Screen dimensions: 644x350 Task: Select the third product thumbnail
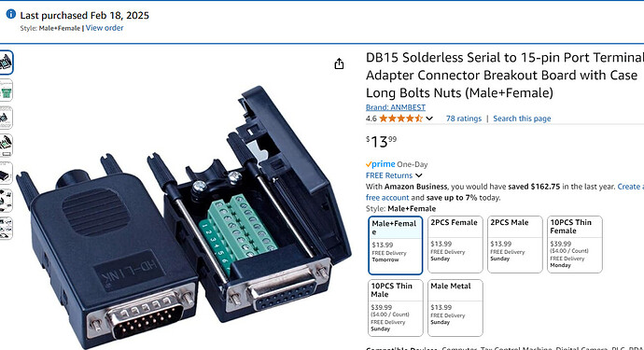[6, 118]
